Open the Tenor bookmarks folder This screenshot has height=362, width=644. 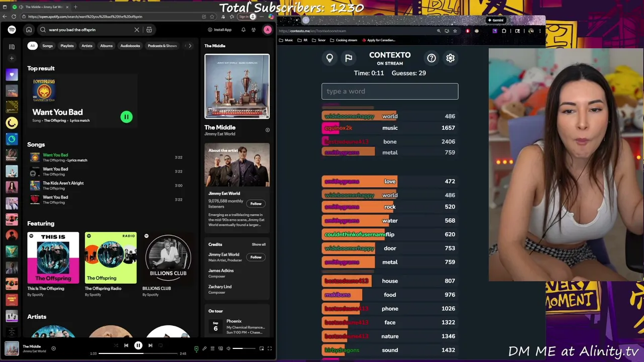(x=319, y=40)
